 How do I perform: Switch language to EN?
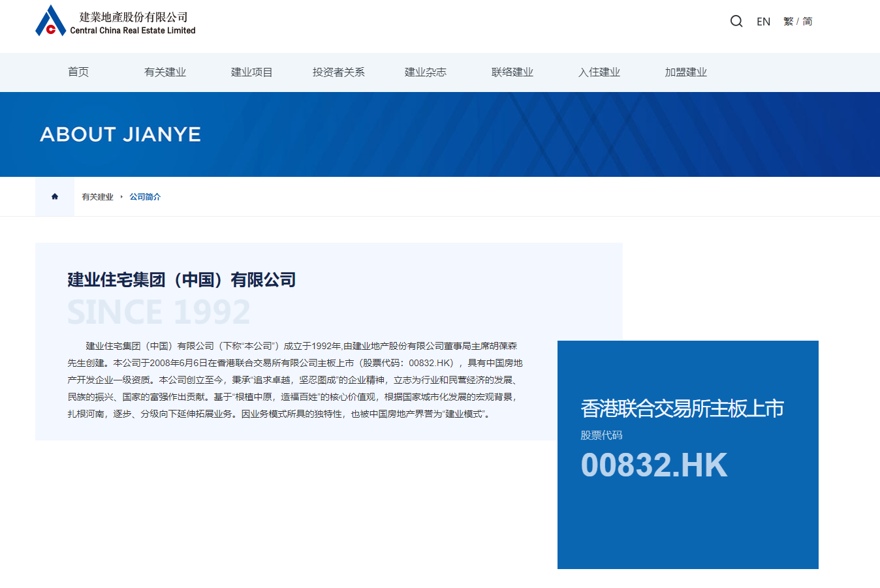click(763, 22)
